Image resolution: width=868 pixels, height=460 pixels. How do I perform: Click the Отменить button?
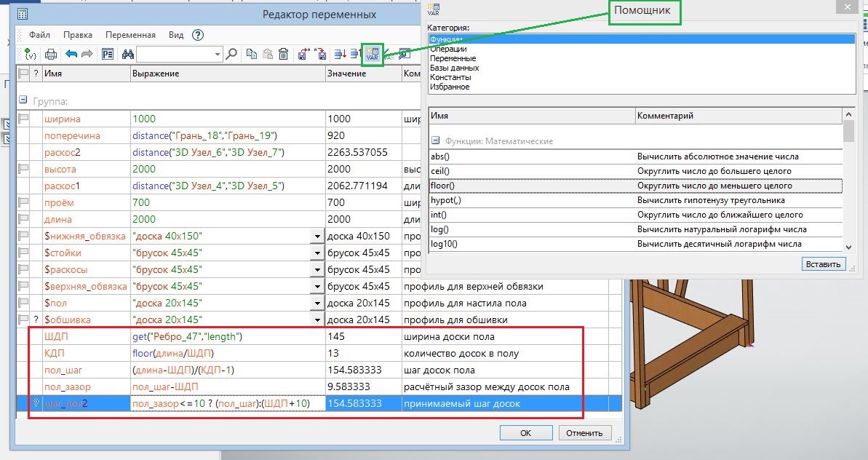(x=584, y=433)
